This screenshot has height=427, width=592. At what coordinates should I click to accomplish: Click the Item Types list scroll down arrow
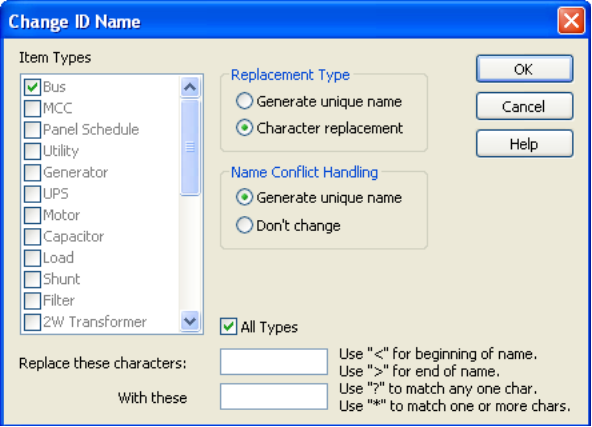(x=190, y=321)
